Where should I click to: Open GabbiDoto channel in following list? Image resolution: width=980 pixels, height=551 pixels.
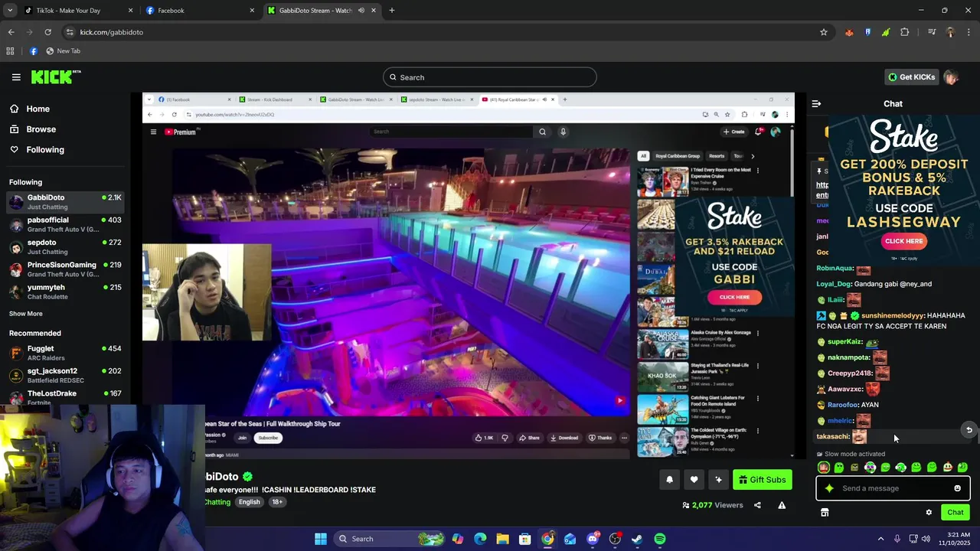point(66,202)
